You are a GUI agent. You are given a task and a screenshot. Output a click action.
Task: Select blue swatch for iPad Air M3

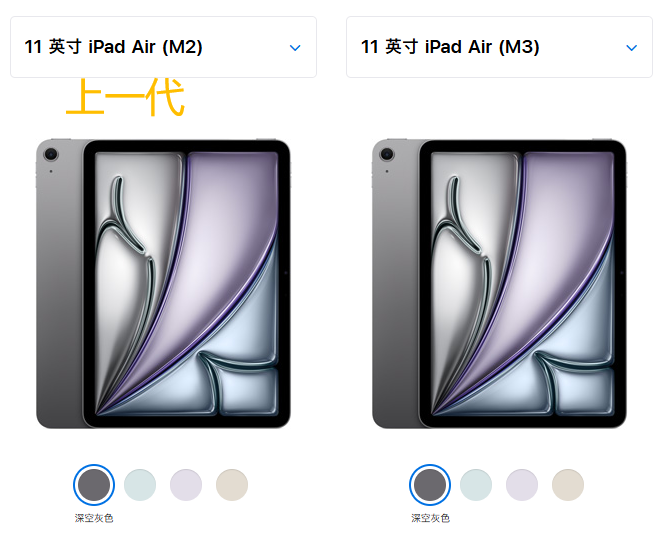[x=476, y=485]
